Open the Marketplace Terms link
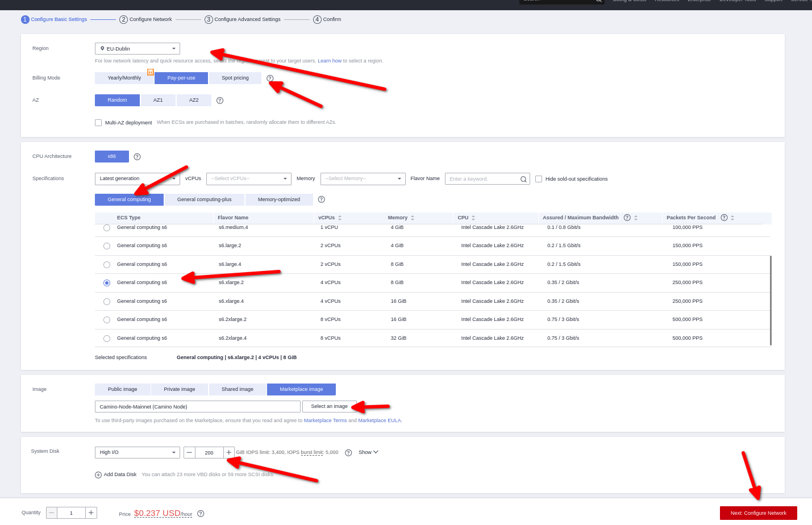812x525 pixels. point(325,420)
